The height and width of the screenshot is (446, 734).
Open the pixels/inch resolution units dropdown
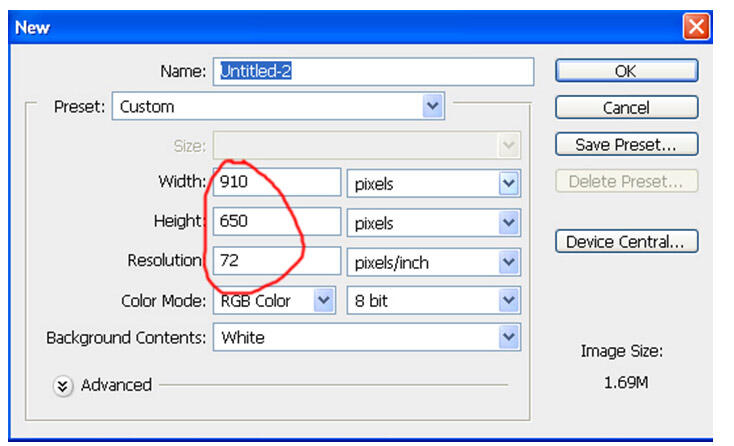pyautogui.click(x=433, y=262)
